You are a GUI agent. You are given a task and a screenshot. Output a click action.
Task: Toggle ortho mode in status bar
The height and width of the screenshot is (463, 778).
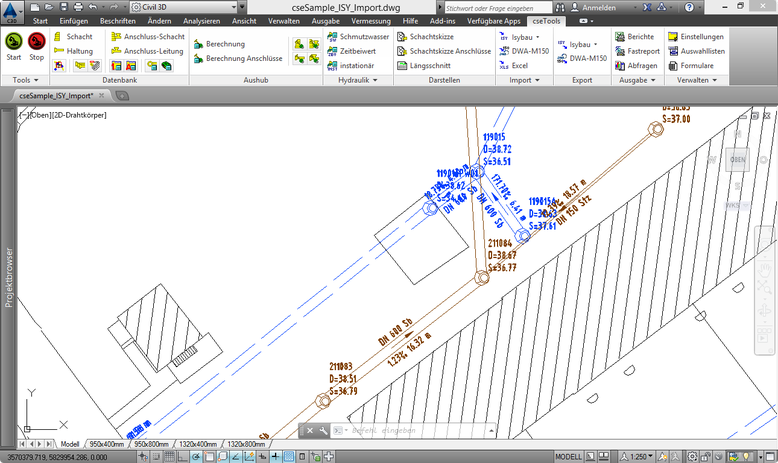(x=183, y=457)
